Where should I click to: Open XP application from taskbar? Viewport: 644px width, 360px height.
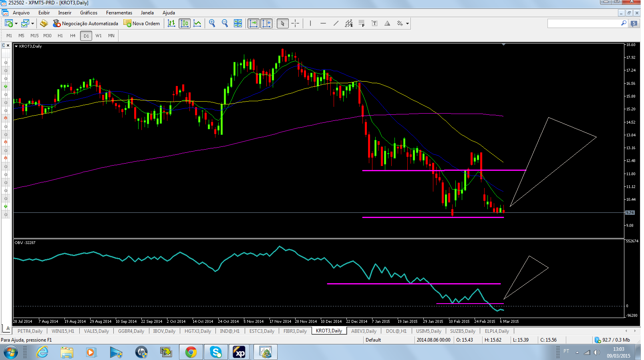[240, 352]
